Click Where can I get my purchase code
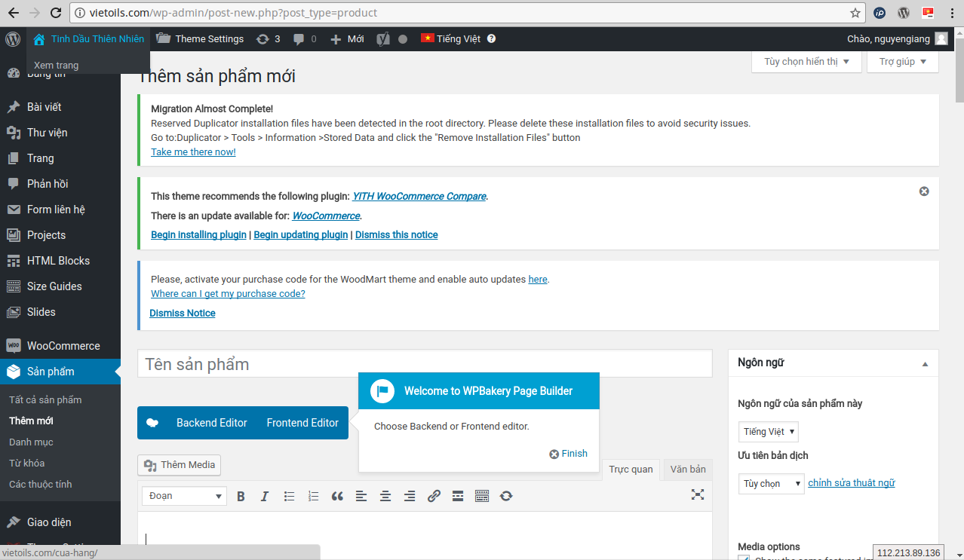This screenshot has height=560, width=964. [x=228, y=294]
